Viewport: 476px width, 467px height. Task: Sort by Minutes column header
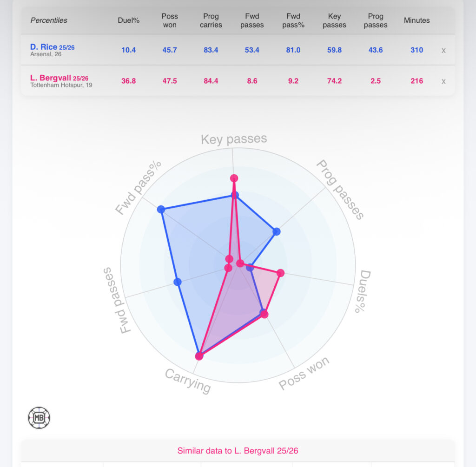click(417, 20)
